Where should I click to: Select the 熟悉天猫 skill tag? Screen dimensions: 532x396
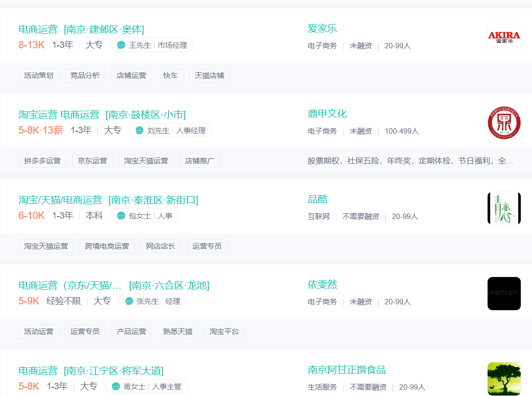point(178,332)
